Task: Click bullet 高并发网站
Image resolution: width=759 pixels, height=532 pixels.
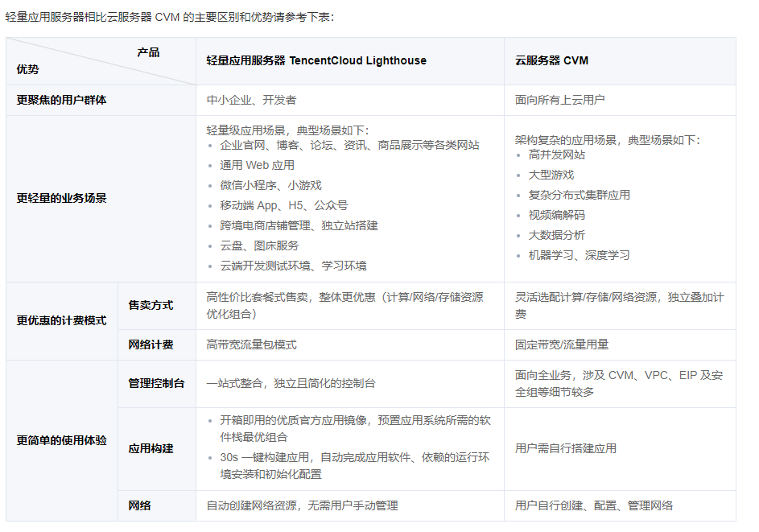Action: 557,155
